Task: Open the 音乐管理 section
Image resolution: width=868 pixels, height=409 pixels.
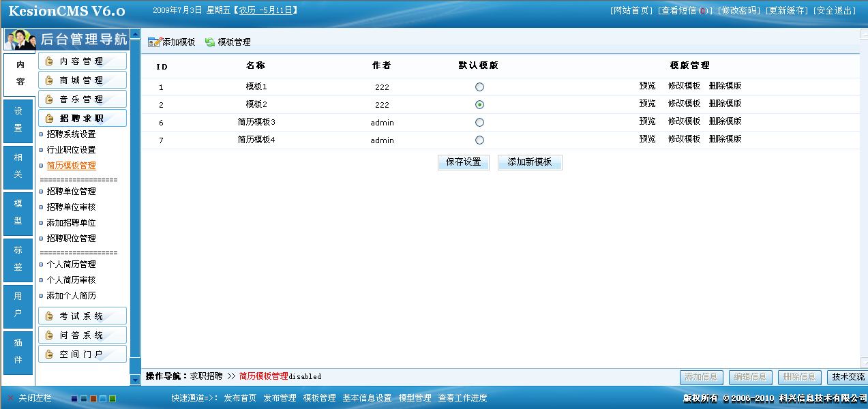Action: click(x=83, y=99)
